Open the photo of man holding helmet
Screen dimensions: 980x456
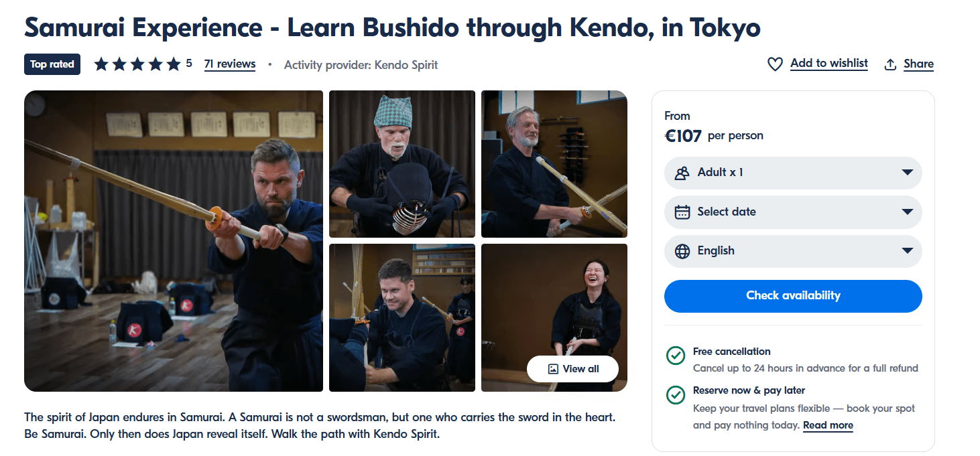[402, 164]
